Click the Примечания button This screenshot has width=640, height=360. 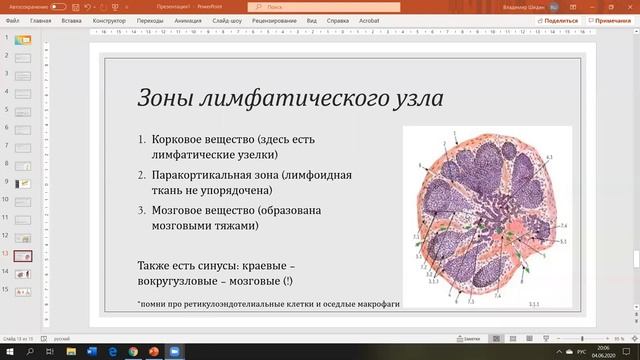pos(609,20)
